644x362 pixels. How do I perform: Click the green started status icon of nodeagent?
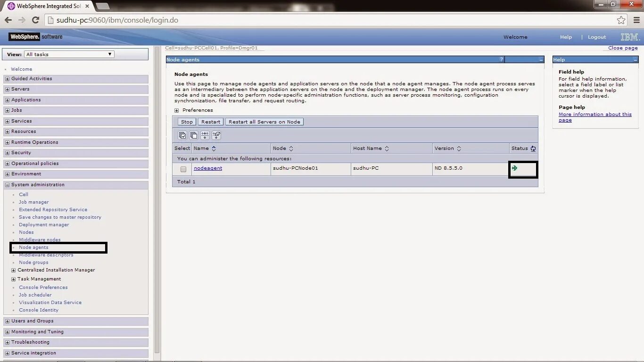[514, 168]
